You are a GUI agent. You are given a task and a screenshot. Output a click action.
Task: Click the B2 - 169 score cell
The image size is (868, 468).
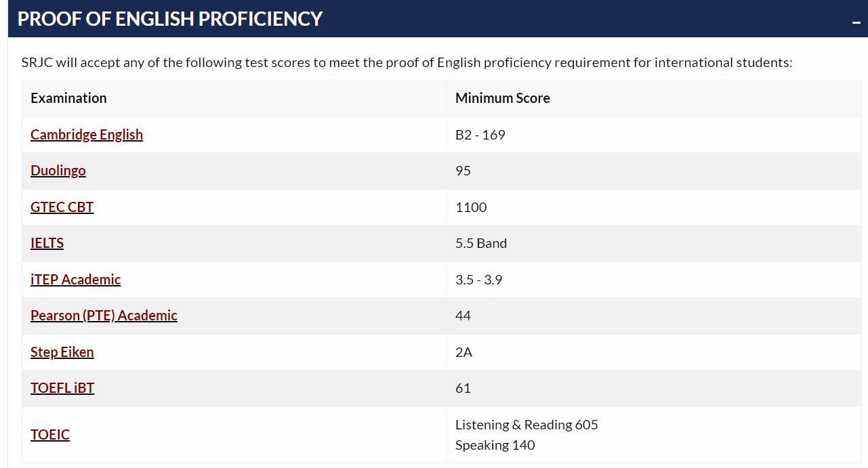point(480,135)
